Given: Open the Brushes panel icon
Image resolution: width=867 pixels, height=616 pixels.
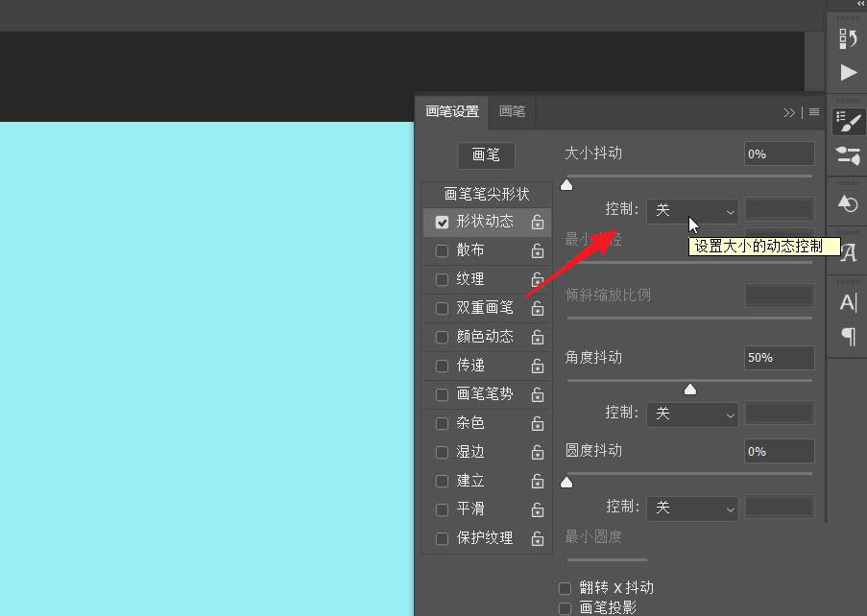Looking at the screenshot, I should (x=848, y=155).
